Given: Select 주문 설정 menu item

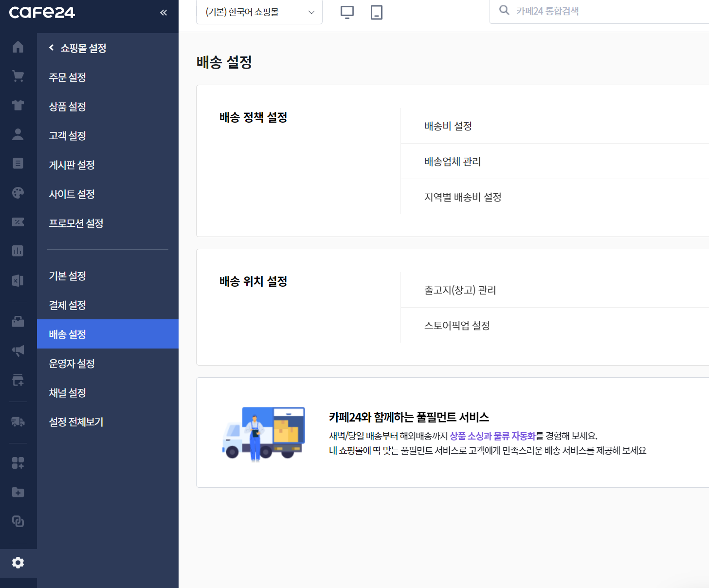Looking at the screenshot, I should 108,77.
